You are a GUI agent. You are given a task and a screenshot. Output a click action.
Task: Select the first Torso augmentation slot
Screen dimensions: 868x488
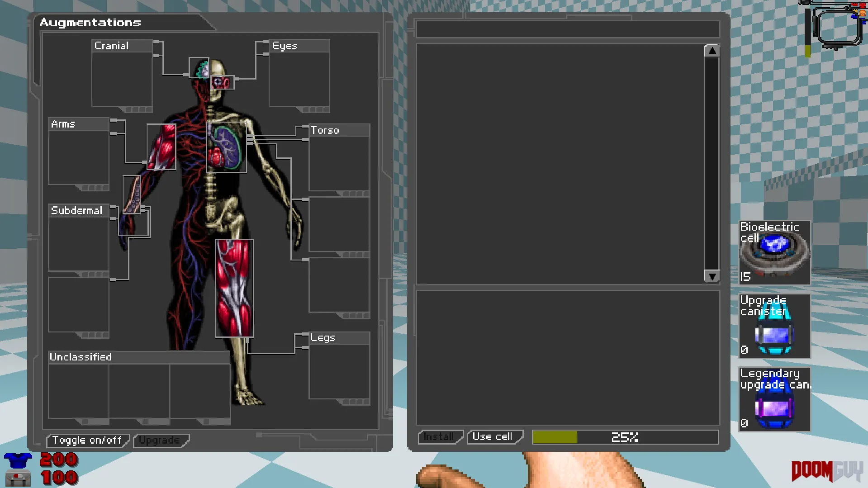(x=339, y=164)
